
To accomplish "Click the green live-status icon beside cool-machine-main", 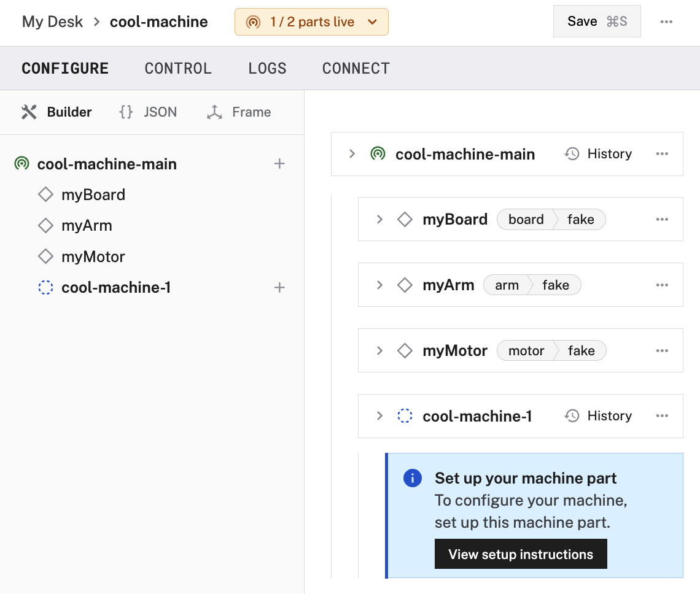I will [21, 164].
